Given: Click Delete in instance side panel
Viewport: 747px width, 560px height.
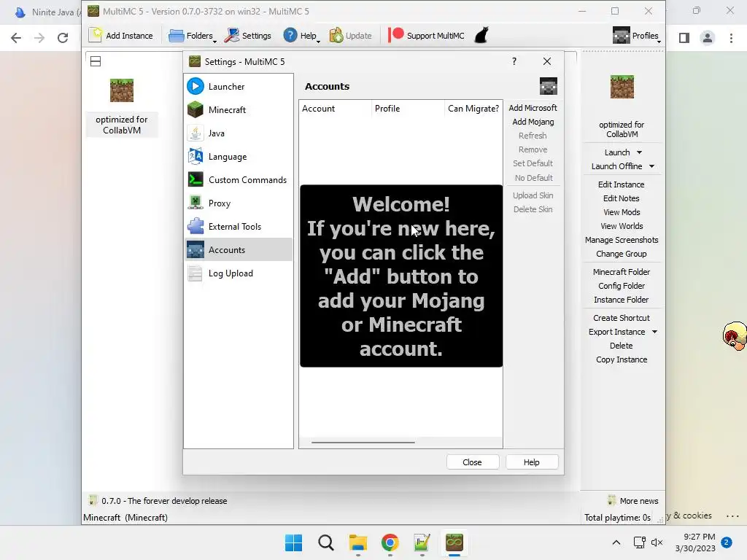Looking at the screenshot, I should [x=622, y=345].
